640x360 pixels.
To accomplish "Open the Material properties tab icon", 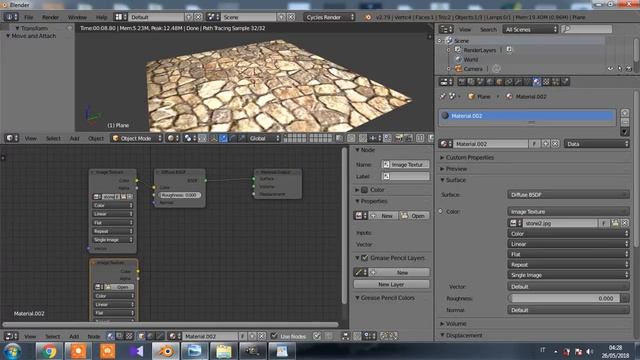I will pyautogui.click(x=537, y=82).
